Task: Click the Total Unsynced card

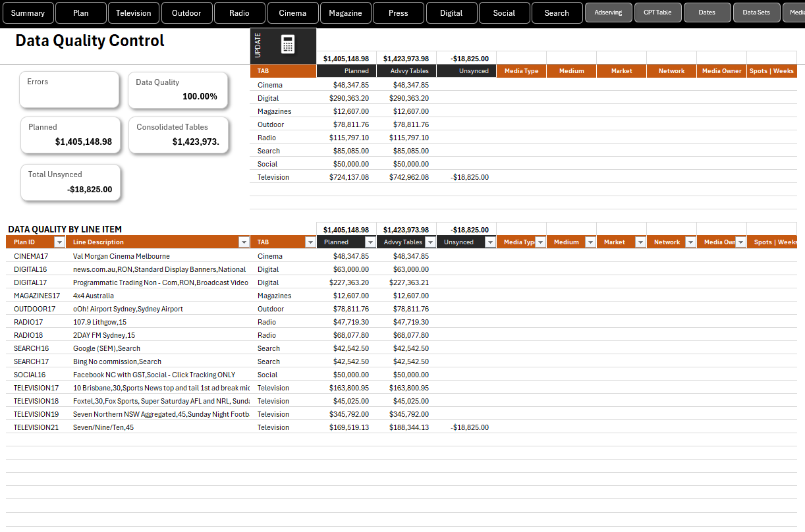Action: (x=70, y=182)
